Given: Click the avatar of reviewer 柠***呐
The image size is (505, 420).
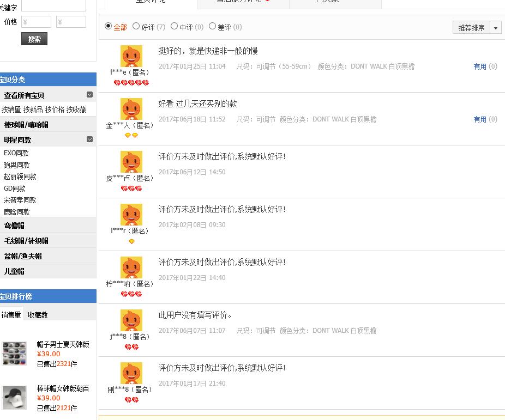Looking at the screenshot, I should pos(131,267).
